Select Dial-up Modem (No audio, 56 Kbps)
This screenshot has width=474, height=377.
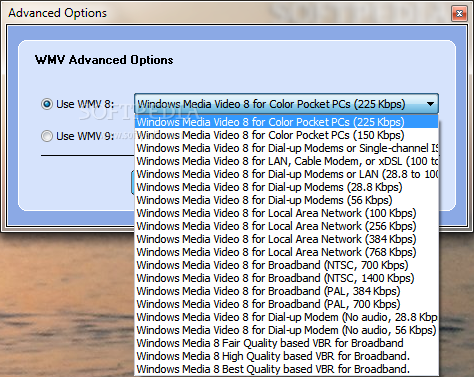click(286, 330)
